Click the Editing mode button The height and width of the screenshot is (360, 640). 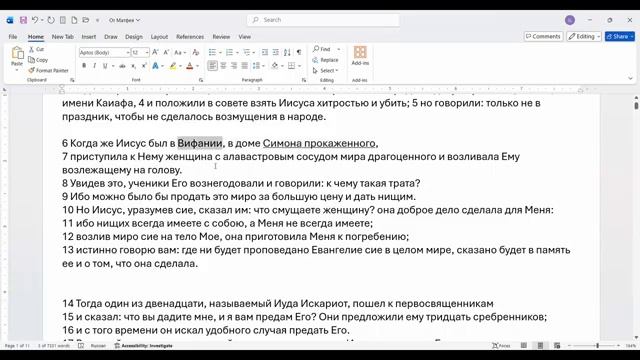click(x=584, y=36)
